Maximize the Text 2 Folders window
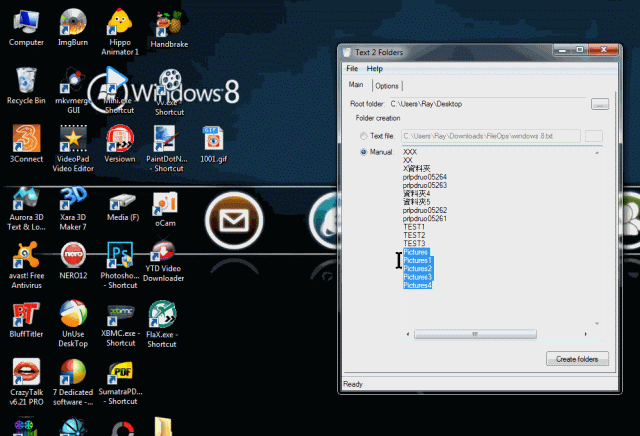 point(580,50)
